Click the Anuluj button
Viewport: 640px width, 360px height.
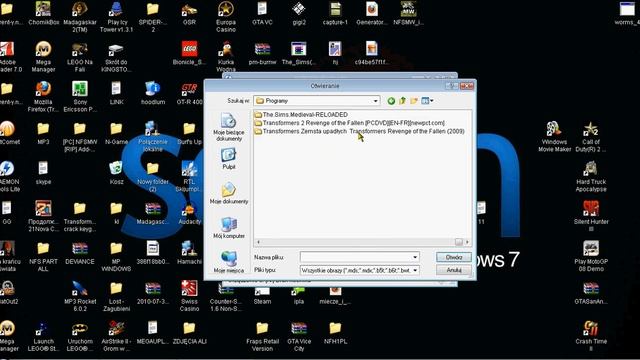[x=453, y=270]
